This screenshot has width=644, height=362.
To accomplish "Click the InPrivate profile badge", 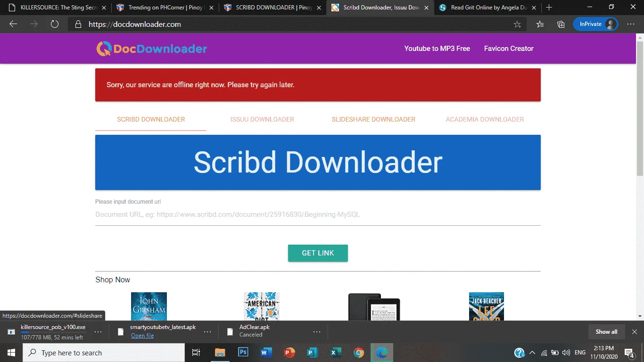I will coord(595,24).
